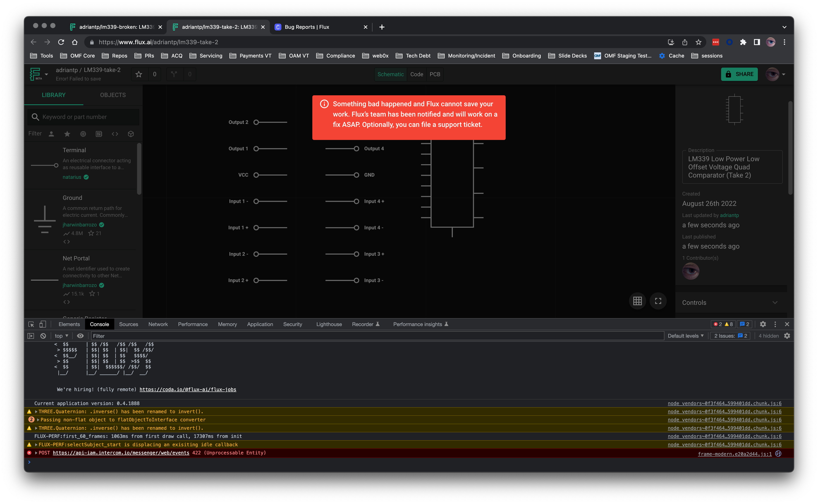Click library list scrollbar
The image size is (818, 504).
(x=139, y=169)
